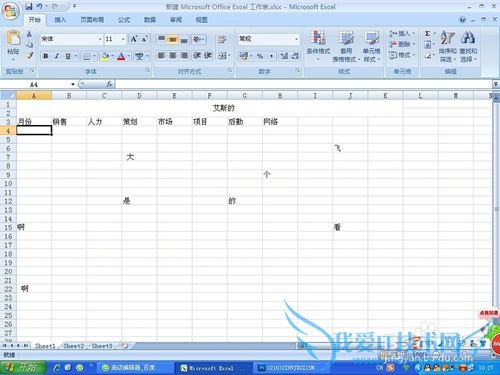
Task: Toggle bold formatting
Action: (x=46, y=56)
